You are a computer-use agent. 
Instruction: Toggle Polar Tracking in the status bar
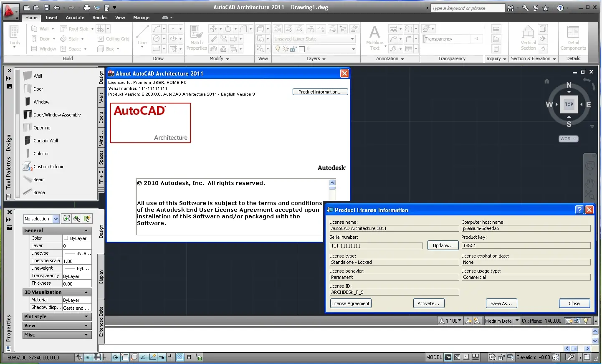click(x=116, y=357)
